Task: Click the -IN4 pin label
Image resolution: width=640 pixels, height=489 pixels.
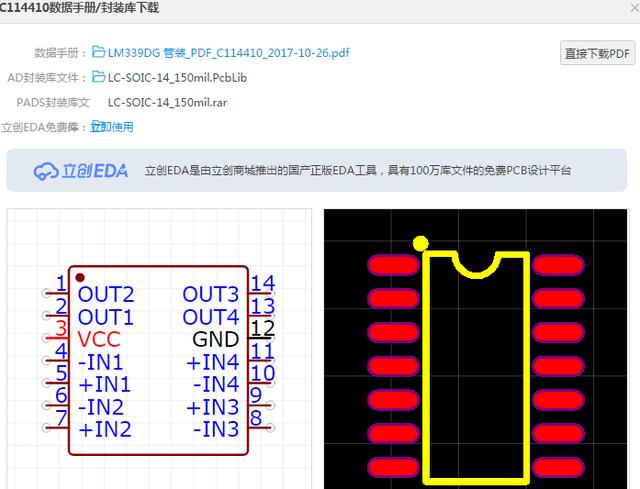Action: pos(216,384)
